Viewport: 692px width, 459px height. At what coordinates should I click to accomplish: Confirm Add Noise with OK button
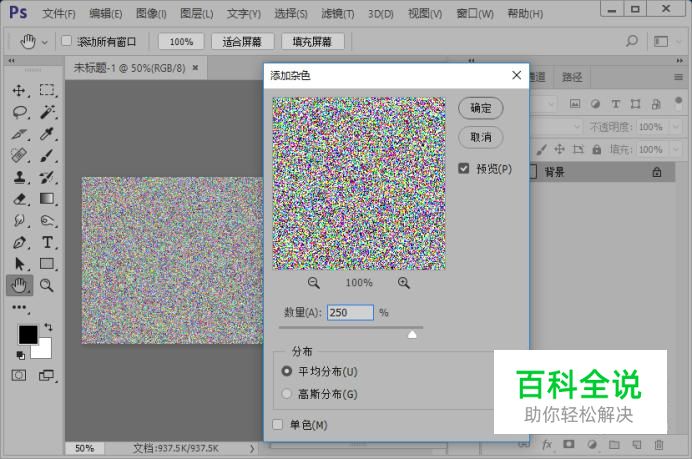[481, 108]
